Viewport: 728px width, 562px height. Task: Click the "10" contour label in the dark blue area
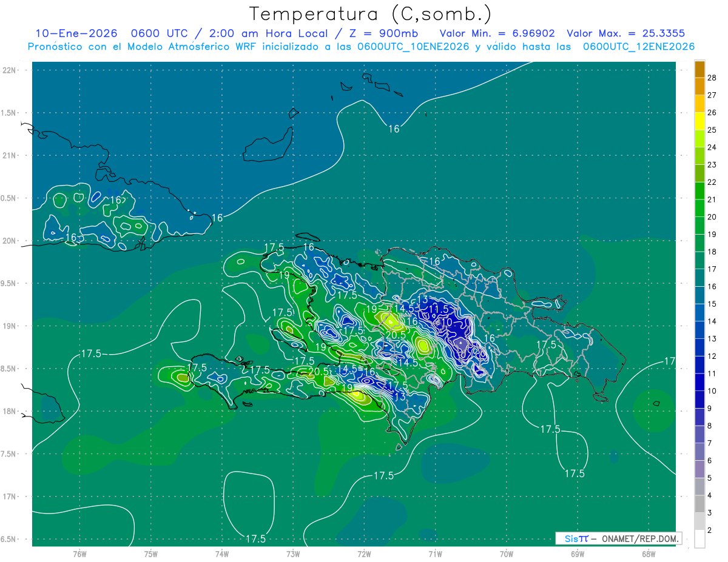[447, 323]
